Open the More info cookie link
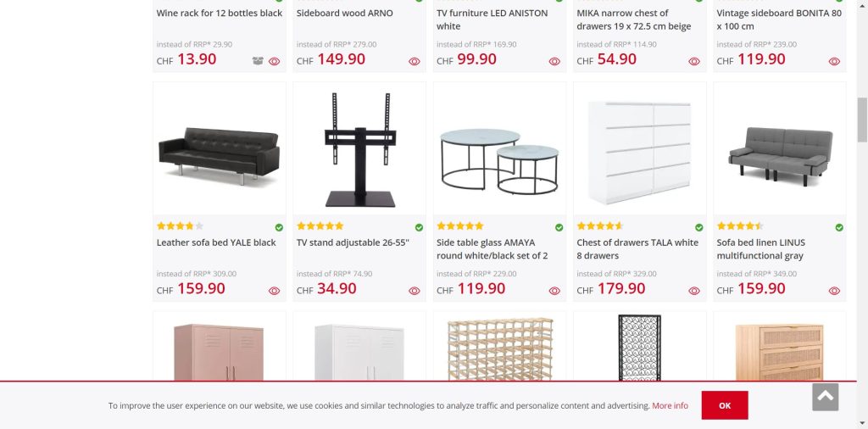Screen dimensions: 868x429 [x=670, y=406]
